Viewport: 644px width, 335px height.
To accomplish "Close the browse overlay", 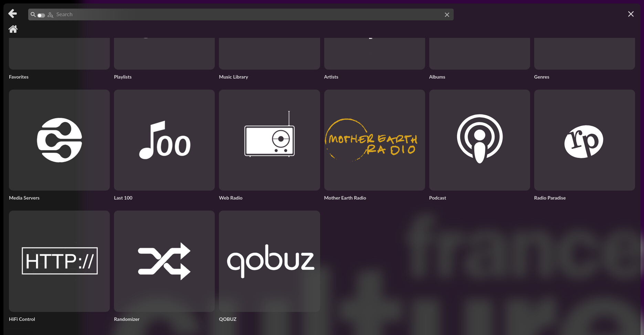I will (631, 14).
